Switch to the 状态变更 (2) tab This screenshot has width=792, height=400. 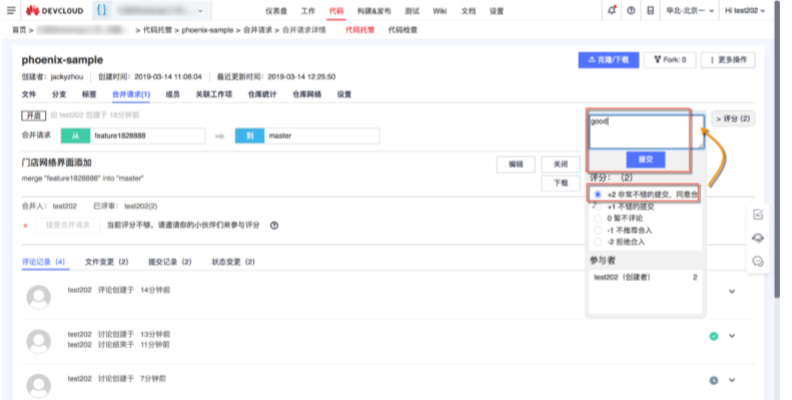pyautogui.click(x=233, y=262)
